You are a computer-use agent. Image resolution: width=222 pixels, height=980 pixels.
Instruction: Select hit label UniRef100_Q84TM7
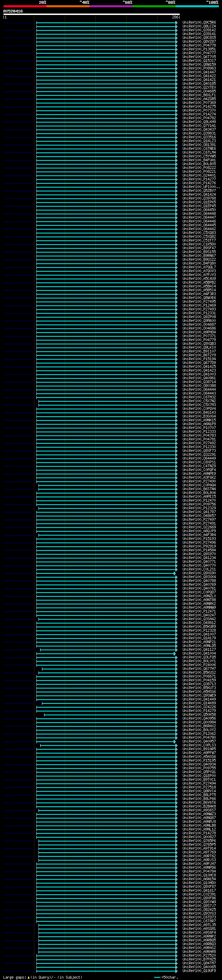(x=199, y=963)
